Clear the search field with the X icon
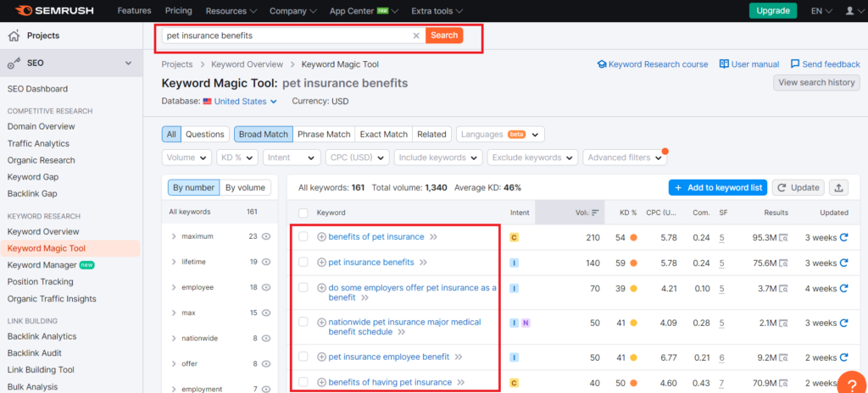This screenshot has height=393, width=868. tap(416, 36)
